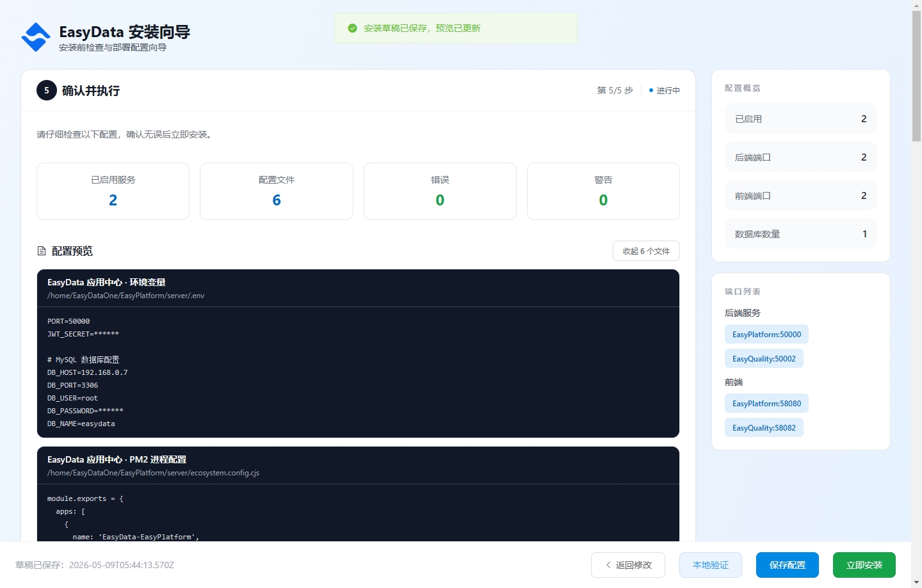Click the 确认并执行 step title
Image resolution: width=922 pixels, height=588 pixels.
pyautogui.click(x=91, y=91)
